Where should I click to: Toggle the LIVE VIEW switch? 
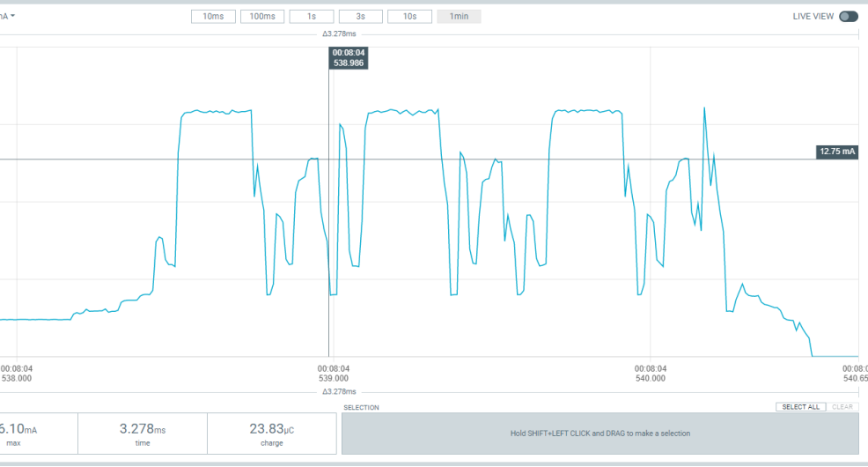[848, 17]
